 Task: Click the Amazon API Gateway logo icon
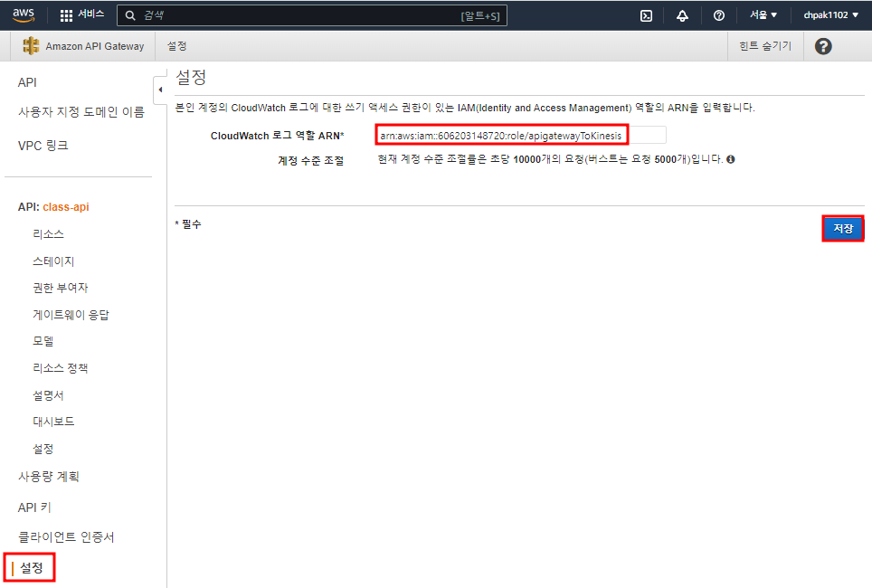pyautogui.click(x=31, y=45)
